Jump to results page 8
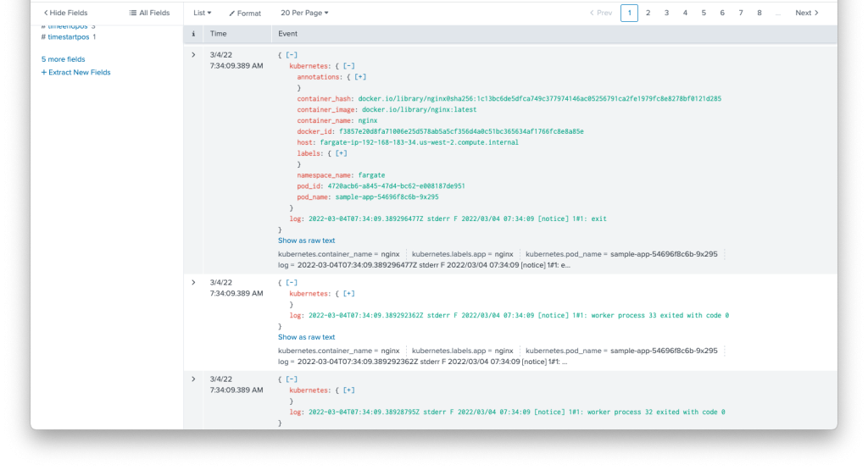The image size is (868, 470). pos(759,13)
